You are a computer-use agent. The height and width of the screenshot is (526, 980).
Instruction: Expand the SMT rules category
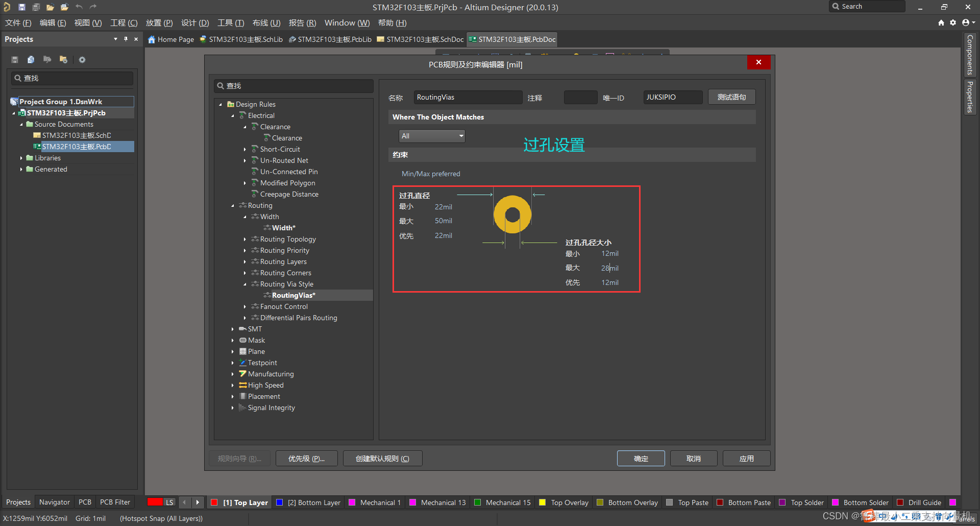(233, 329)
